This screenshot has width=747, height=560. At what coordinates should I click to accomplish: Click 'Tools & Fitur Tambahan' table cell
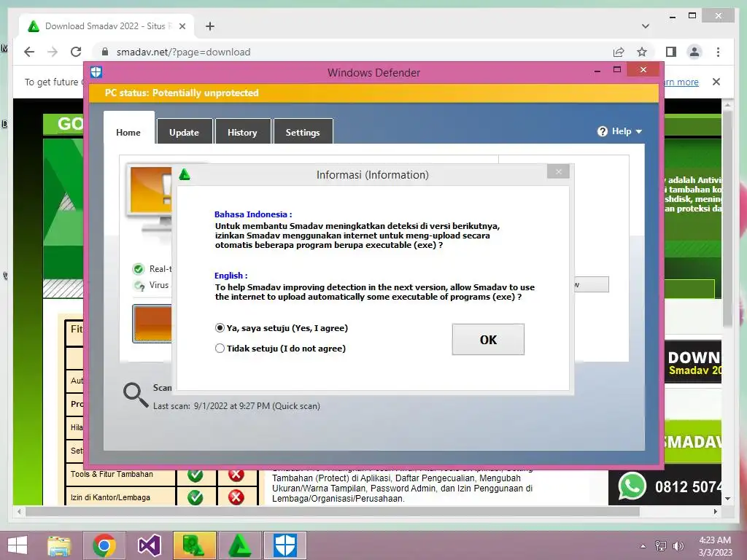(x=120, y=474)
